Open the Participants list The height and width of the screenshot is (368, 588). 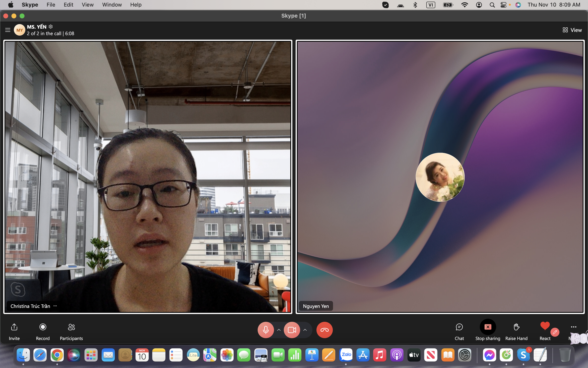click(x=71, y=327)
